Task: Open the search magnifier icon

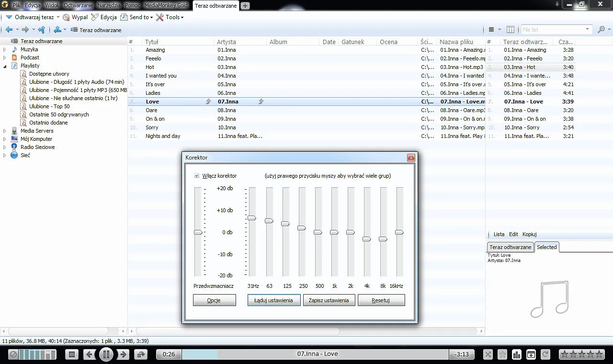Action: [602, 30]
